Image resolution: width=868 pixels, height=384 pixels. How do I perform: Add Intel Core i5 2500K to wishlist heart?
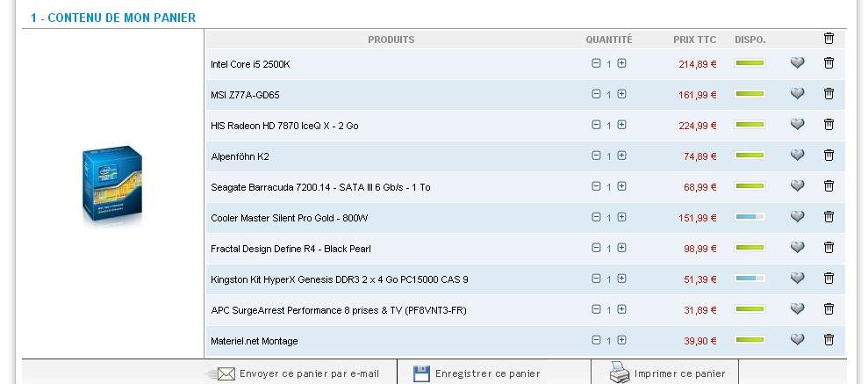coord(797,63)
